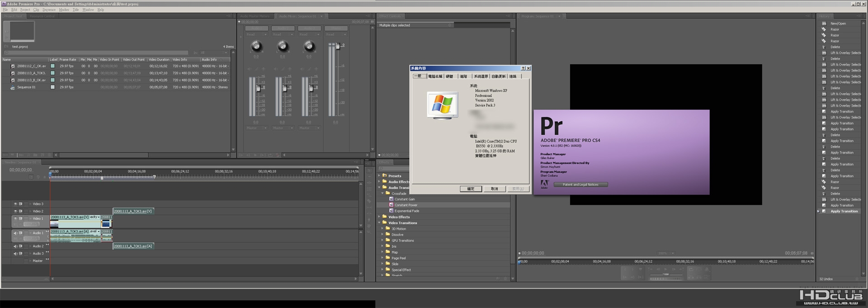Click the 20081113_A_TOK3 clip file icon
Screen dimensions: 868x308
tap(13, 73)
